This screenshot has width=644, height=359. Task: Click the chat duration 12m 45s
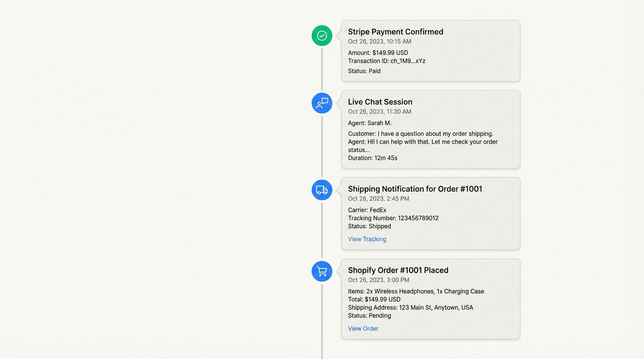tap(373, 158)
